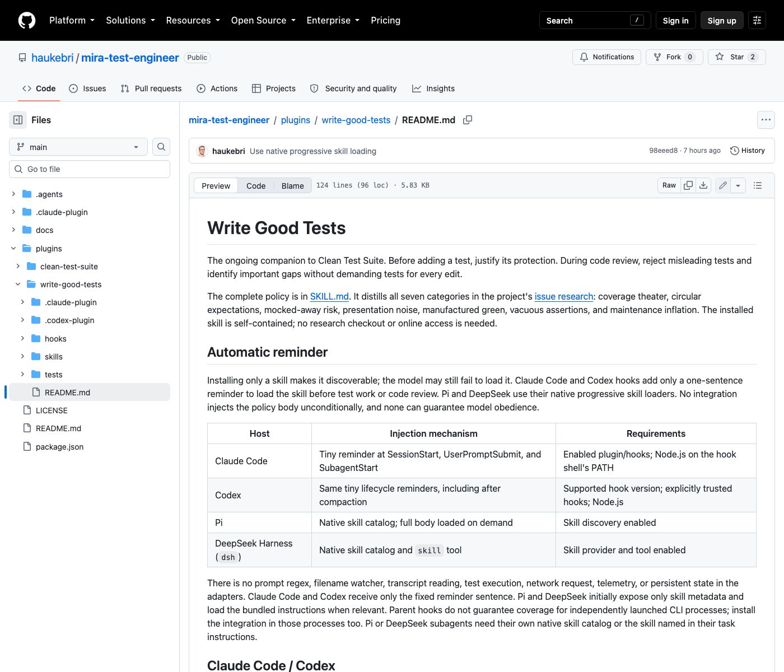Open the mira-test-engineer repository title link
784x672 pixels.
coord(130,58)
